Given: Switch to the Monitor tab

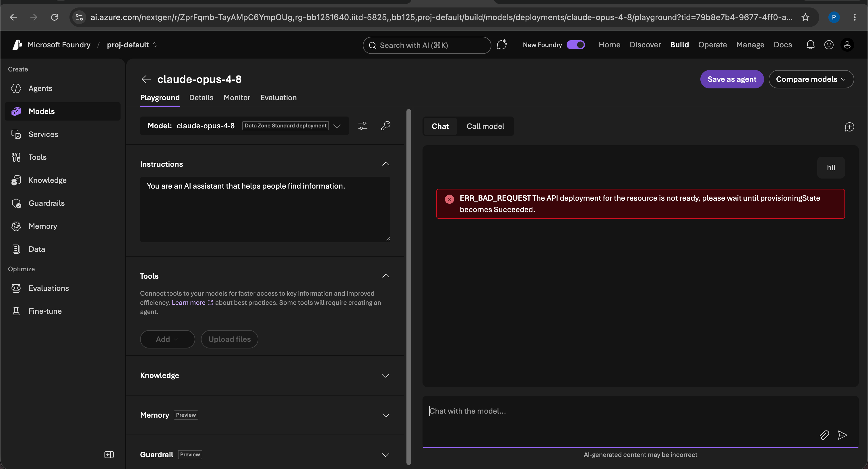Looking at the screenshot, I should (237, 98).
